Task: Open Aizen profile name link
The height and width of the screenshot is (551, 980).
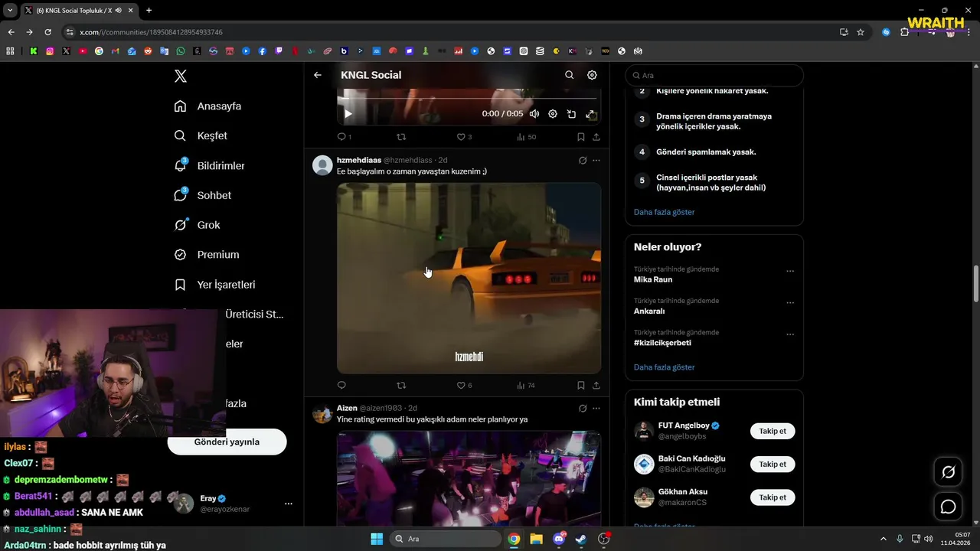Action: point(347,408)
